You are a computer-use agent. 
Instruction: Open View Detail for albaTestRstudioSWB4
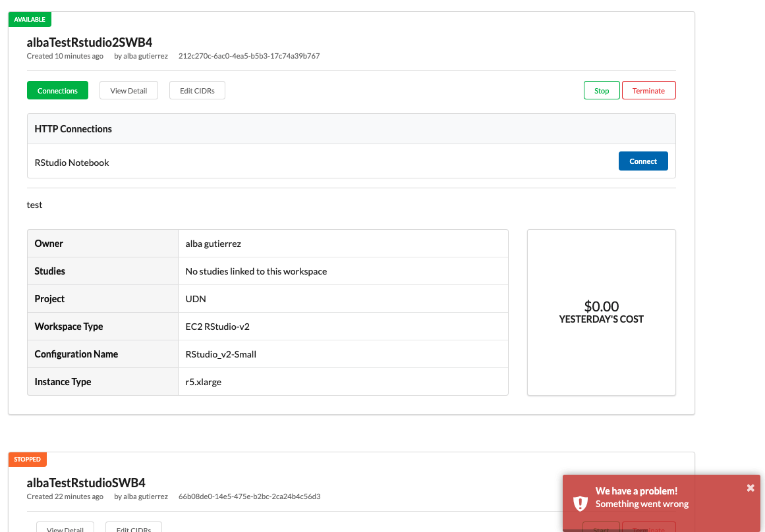coord(65,529)
